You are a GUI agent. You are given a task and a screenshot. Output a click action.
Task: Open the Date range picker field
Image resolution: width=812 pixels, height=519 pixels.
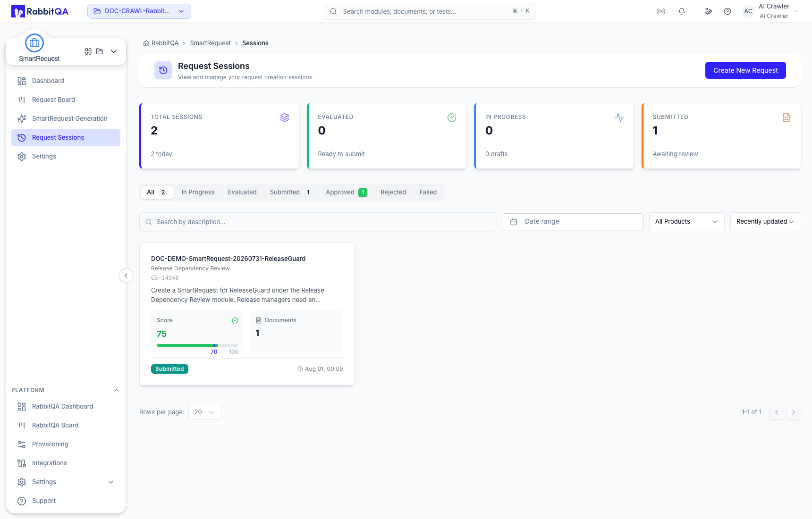573,222
